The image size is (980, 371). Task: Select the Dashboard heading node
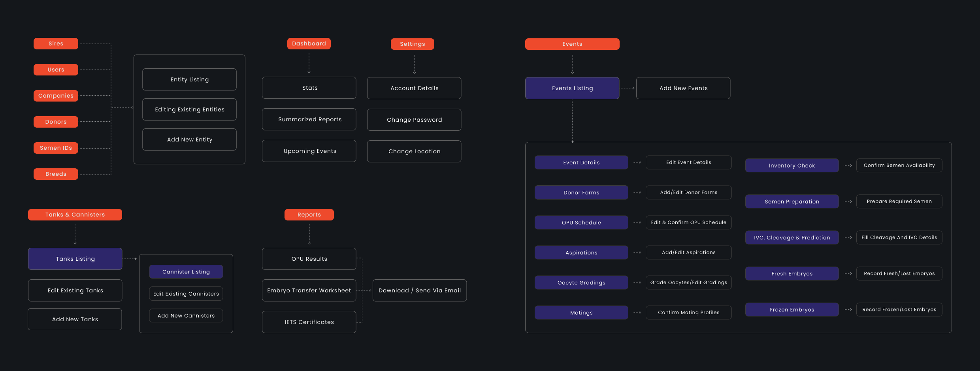click(309, 43)
